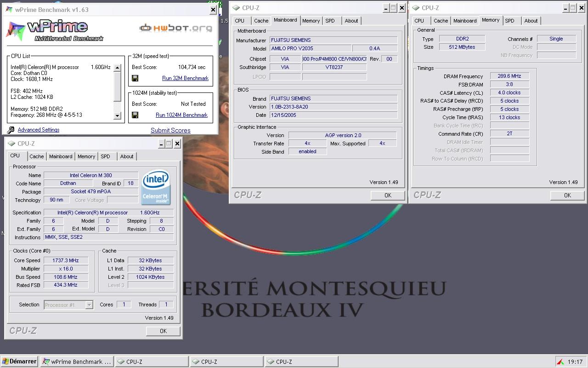
Task: Select Cache tab in the Mainboard window
Action: (x=261, y=21)
